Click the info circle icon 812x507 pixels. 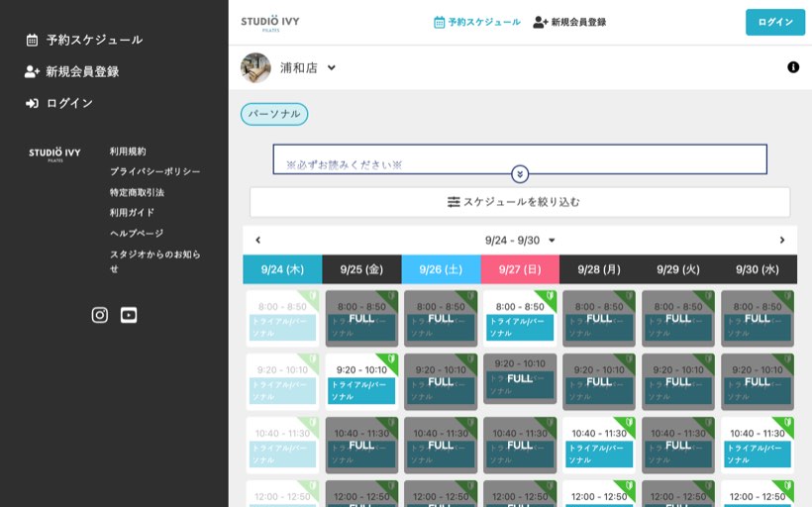[793, 67]
